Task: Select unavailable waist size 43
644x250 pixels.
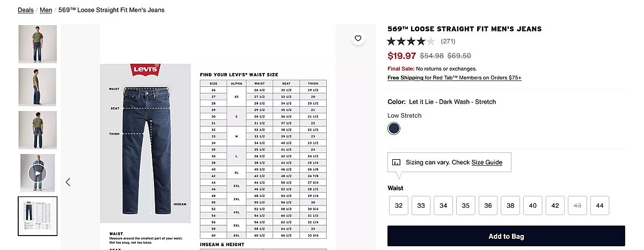Action: (577, 205)
